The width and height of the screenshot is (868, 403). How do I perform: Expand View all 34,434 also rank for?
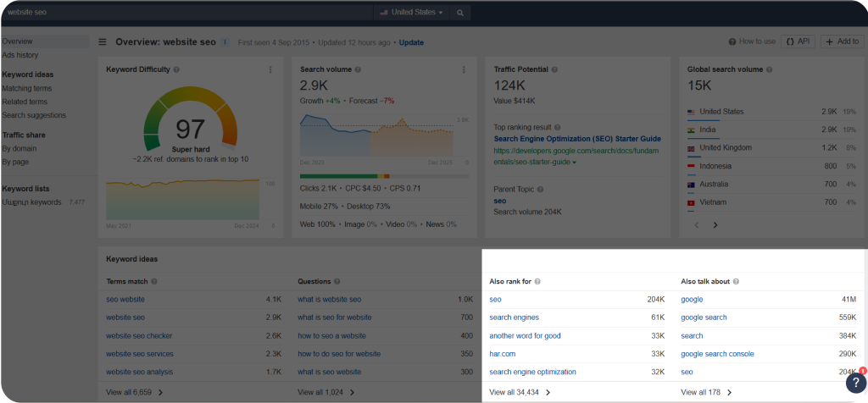[520, 393]
